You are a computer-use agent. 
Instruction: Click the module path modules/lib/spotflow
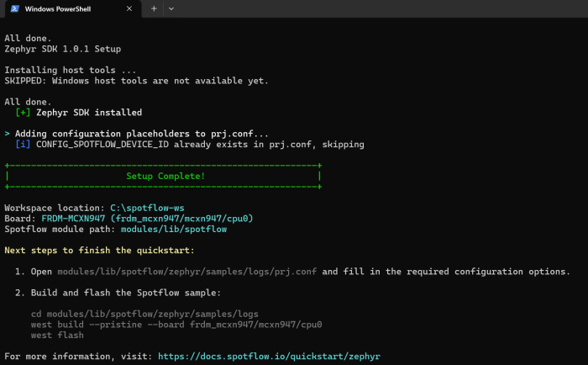174,229
